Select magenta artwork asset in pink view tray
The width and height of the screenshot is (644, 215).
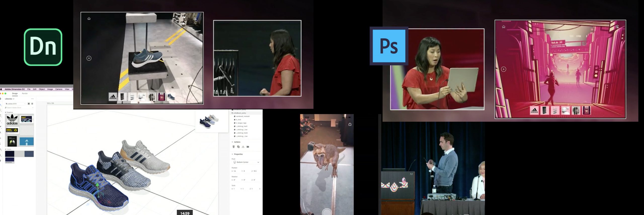[x=587, y=111]
